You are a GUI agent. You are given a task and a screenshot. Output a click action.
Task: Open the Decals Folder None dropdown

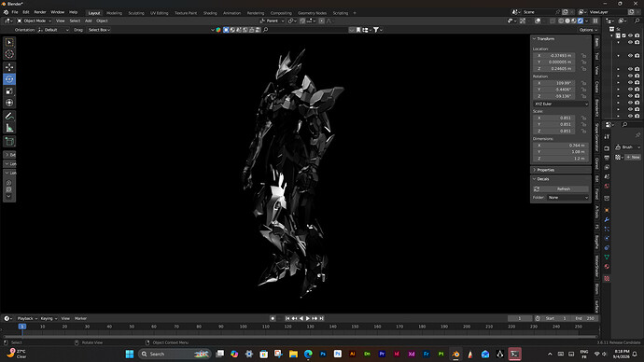tap(568, 198)
